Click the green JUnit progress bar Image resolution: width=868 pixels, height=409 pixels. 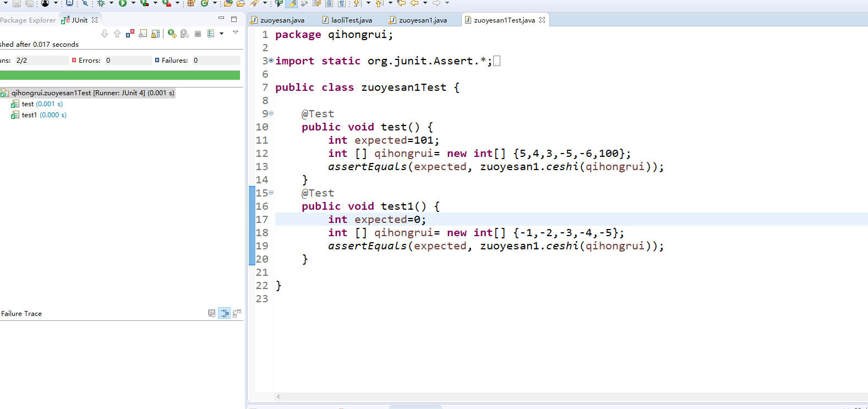(x=120, y=75)
